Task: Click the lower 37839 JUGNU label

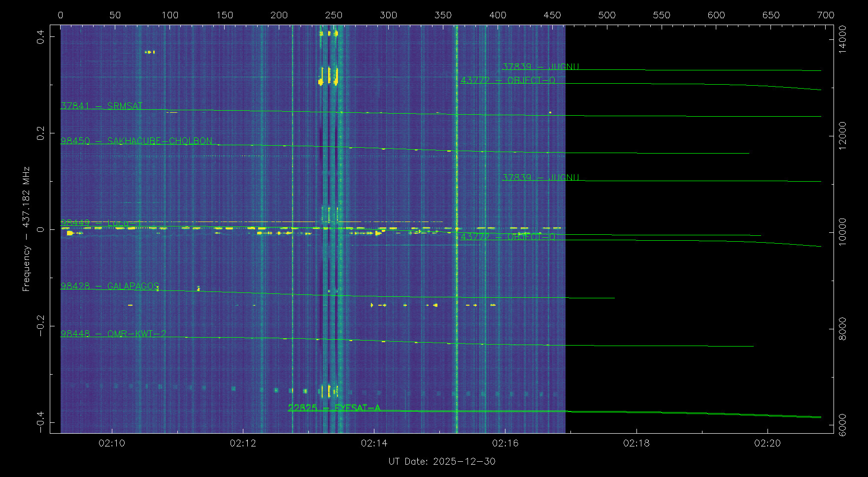Action: pos(540,177)
